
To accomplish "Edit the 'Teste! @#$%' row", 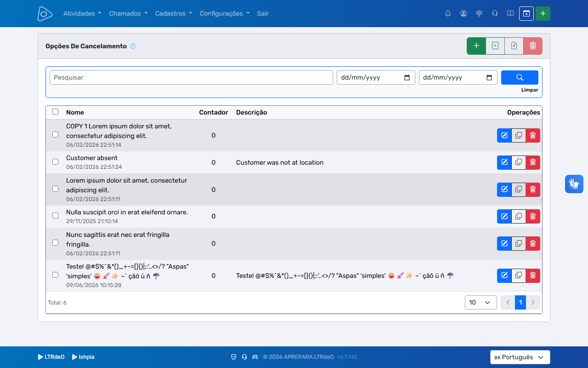I will 504,276.
